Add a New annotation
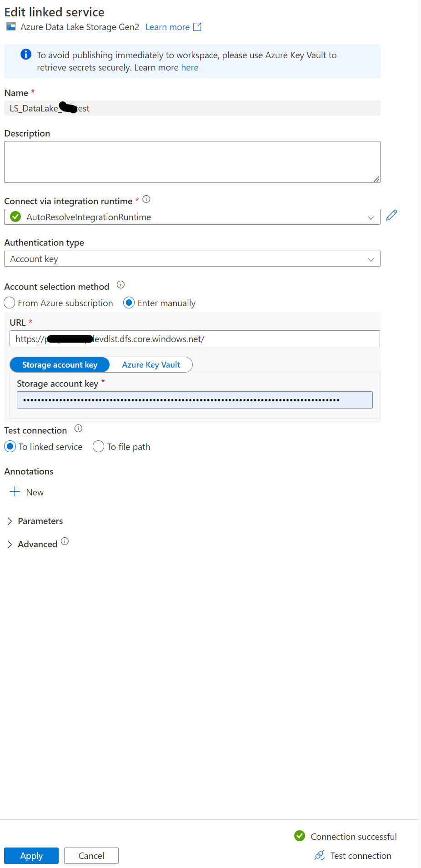Image resolution: width=421 pixels, height=868 pixels. [x=35, y=492]
